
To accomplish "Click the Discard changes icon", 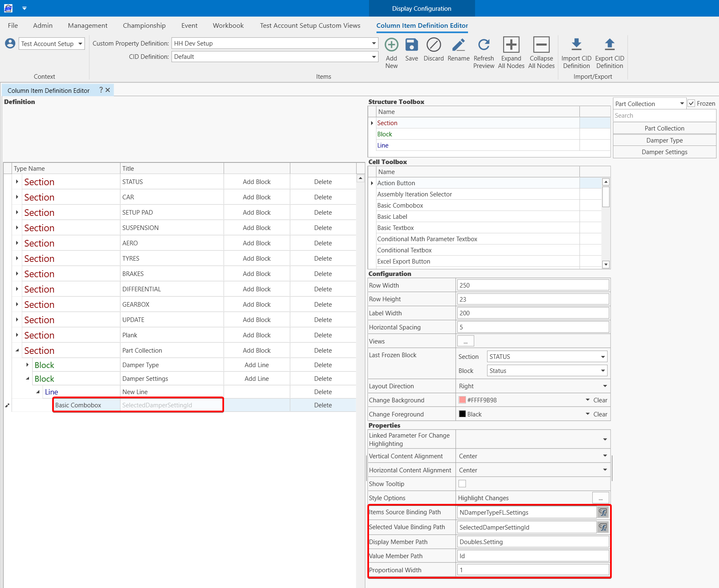I will (434, 45).
